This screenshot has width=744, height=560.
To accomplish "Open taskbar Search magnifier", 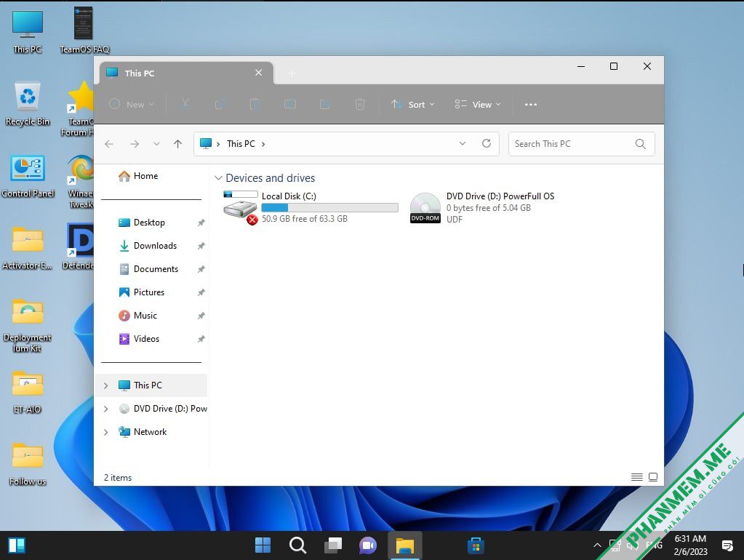I will coord(298,545).
